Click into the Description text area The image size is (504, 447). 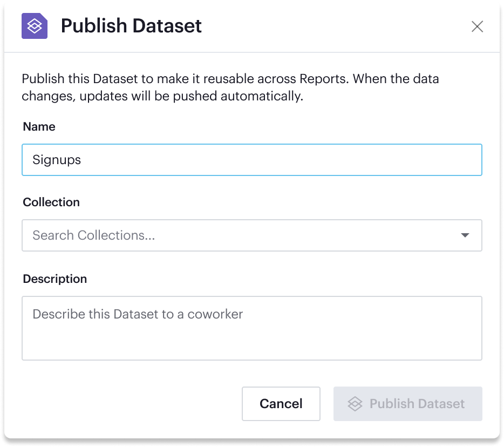[x=251, y=328]
